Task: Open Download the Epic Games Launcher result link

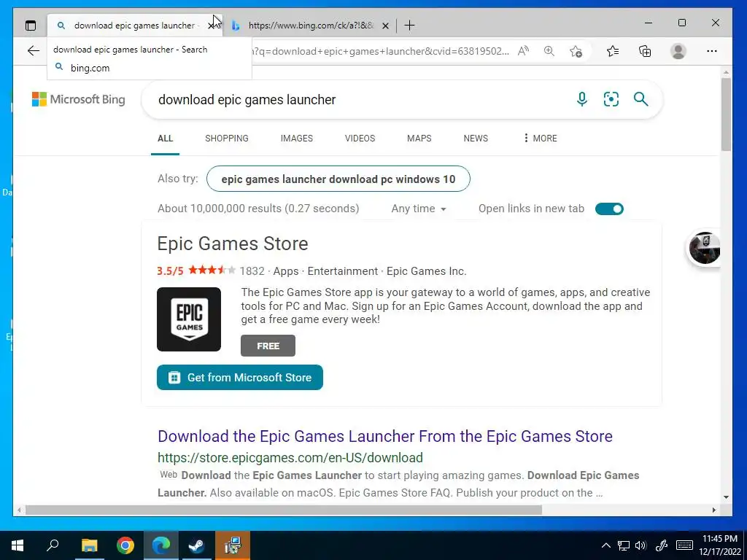Action: click(x=385, y=436)
